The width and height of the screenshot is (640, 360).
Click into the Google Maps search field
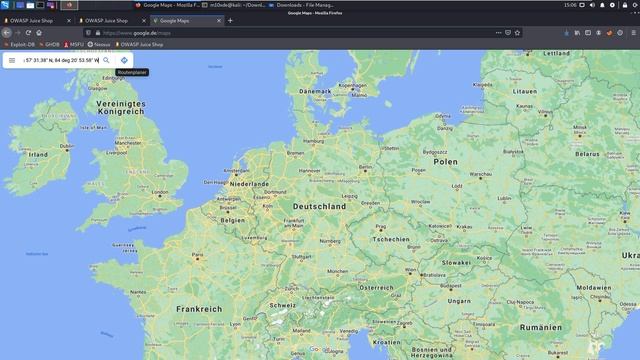61,60
